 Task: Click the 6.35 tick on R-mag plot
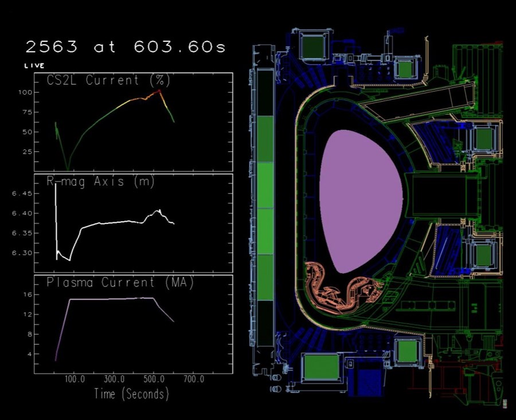(22, 233)
